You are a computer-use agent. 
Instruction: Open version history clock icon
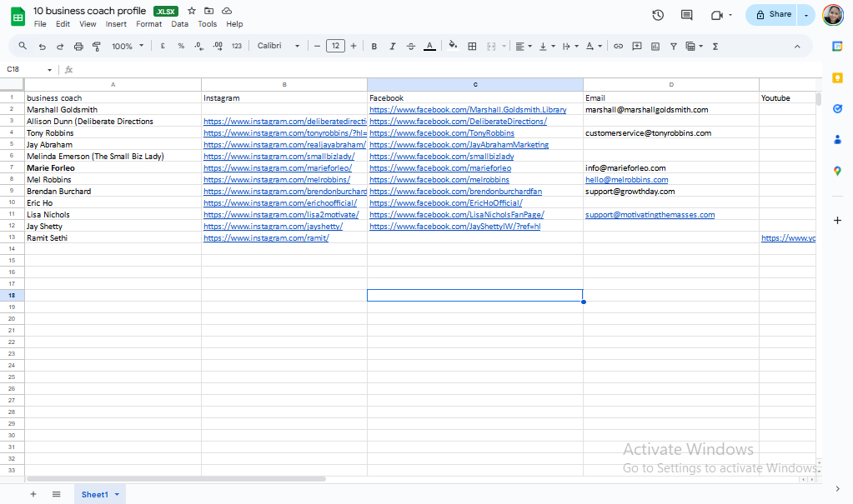(658, 15)
